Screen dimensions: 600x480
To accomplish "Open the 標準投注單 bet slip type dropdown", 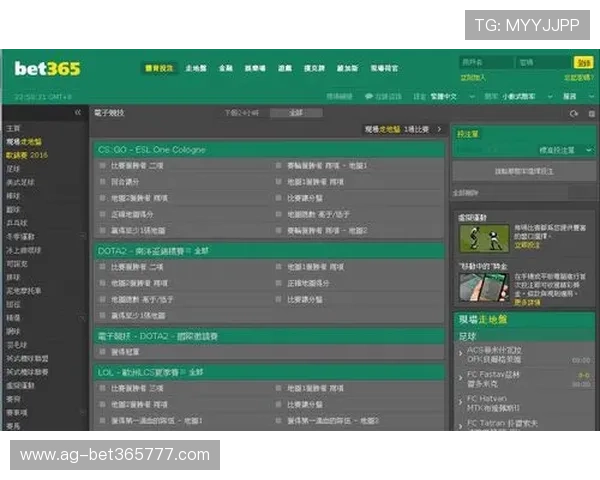I will (565, 150).
